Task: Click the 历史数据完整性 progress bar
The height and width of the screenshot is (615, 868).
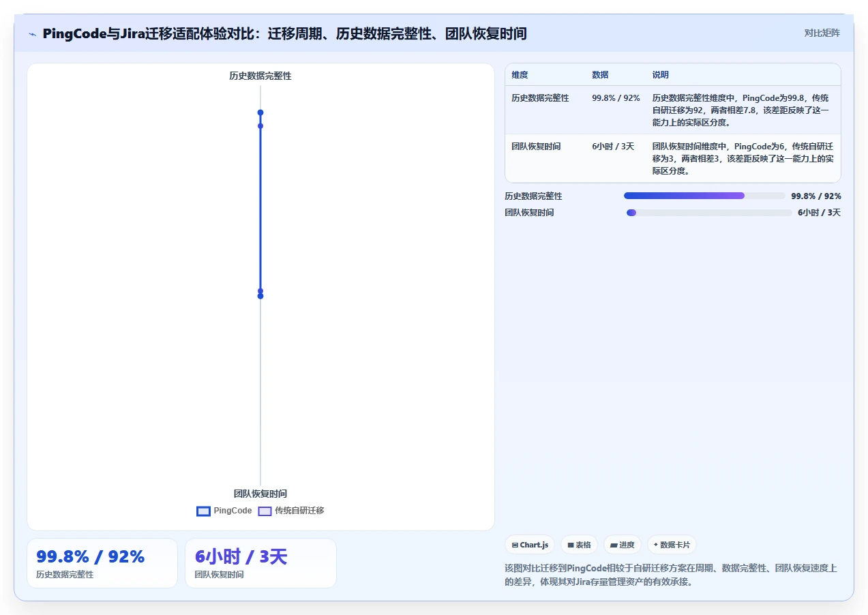Action: click(x=704, y=196)
